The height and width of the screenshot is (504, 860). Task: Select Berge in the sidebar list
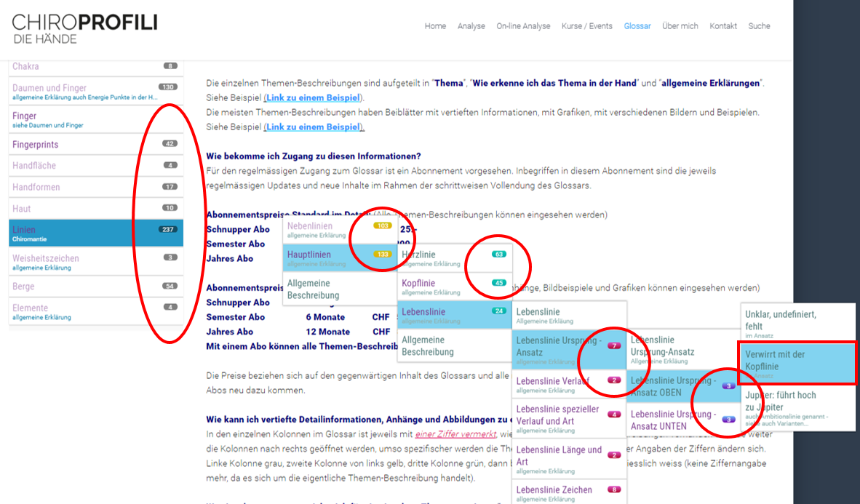[x=23, y=287]
